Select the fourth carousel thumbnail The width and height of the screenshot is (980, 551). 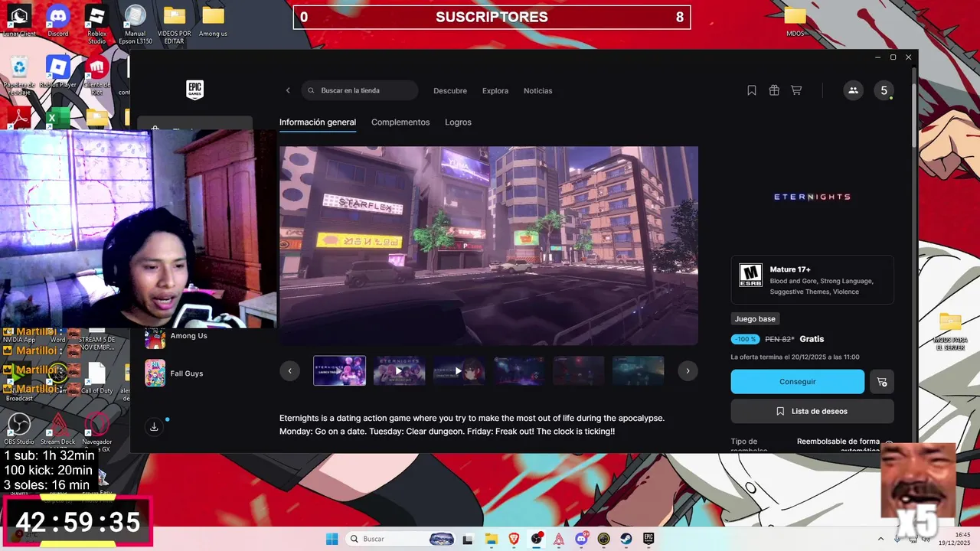[518, 370]
